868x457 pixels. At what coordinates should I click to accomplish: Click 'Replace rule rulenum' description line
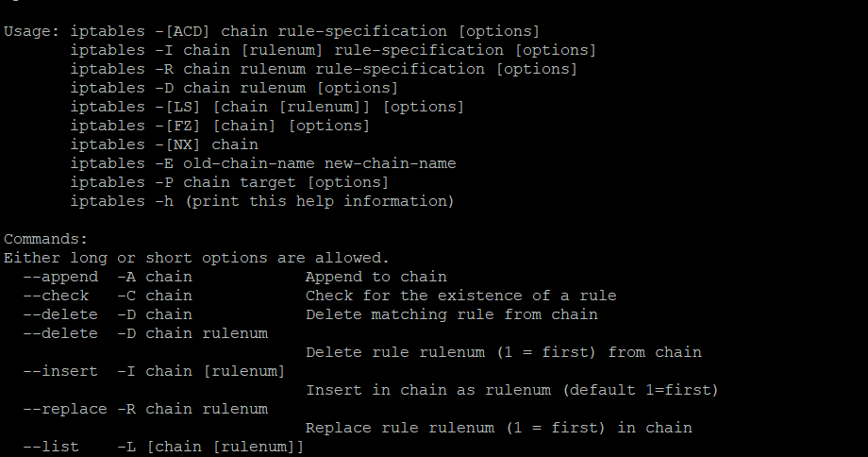click(498, 428)
